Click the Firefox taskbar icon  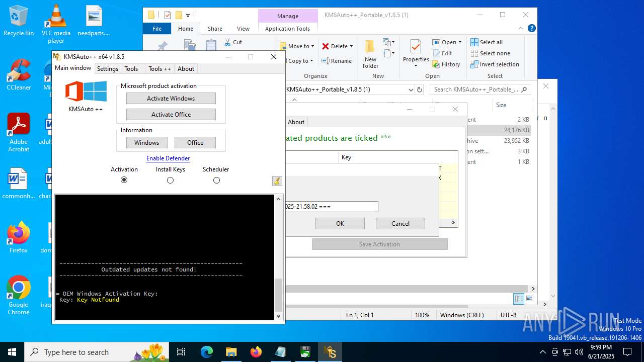pos(256,352)
